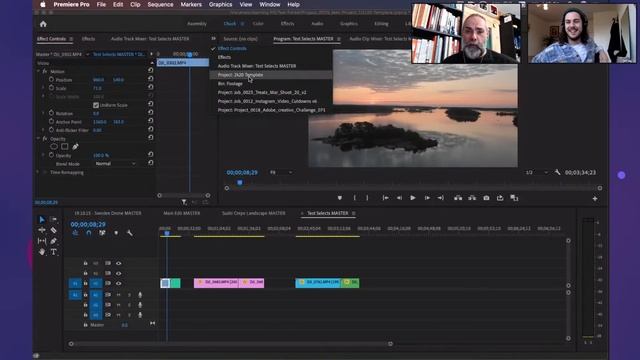Viewport: 640px width, 360px height.
Task: Open the Color workspace tab
Action: (258, 24)
